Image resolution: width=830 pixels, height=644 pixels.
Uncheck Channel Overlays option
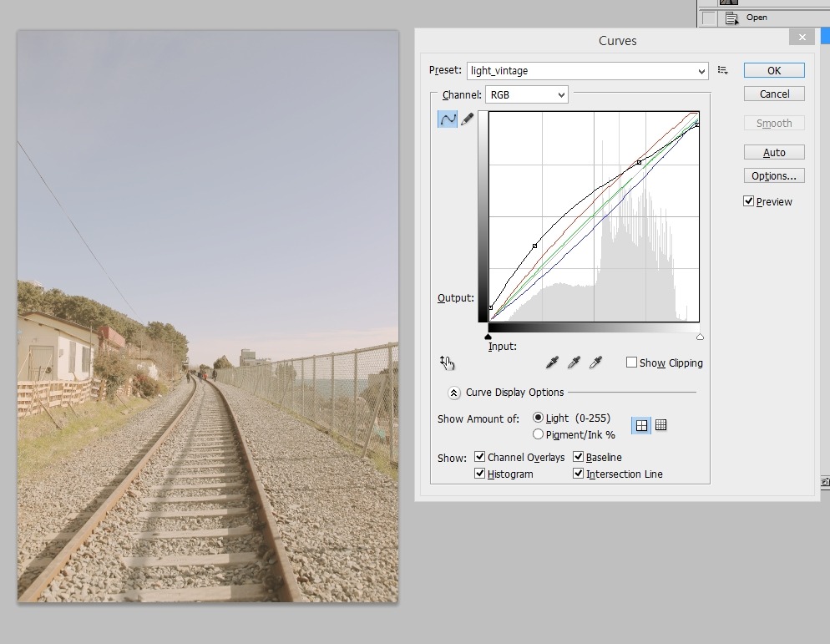pyautogui.click(x=480, y=457)
